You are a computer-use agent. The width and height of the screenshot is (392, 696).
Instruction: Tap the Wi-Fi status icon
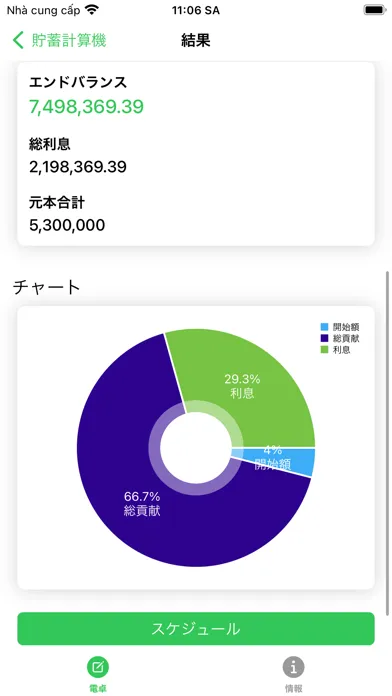(92, 10)
